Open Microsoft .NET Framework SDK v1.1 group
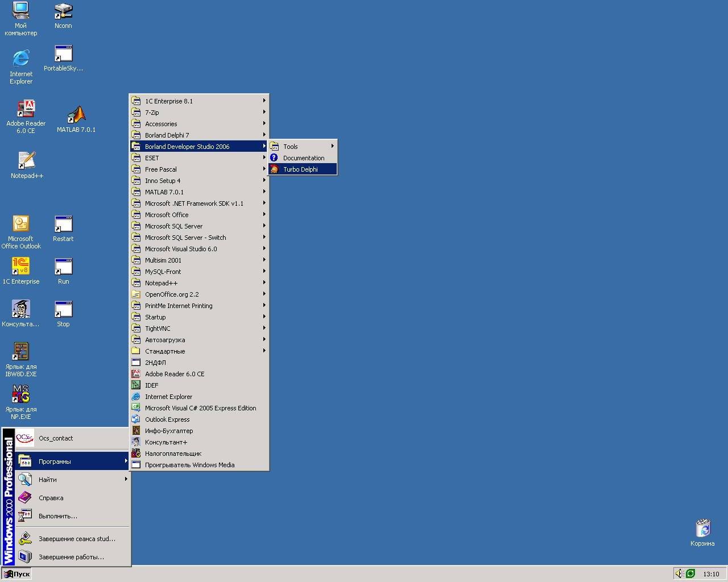Image resolution: width=728 pixels, height=582 pixels. (x=199, y=203)
